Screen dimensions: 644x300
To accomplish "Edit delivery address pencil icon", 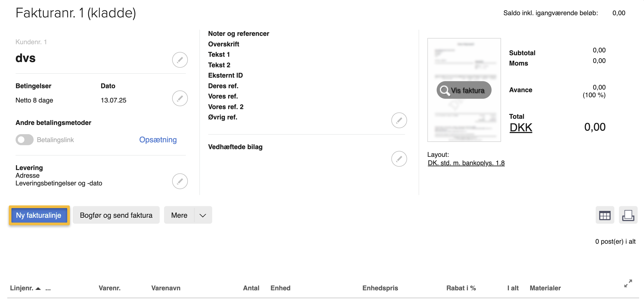I will [180, 181].
